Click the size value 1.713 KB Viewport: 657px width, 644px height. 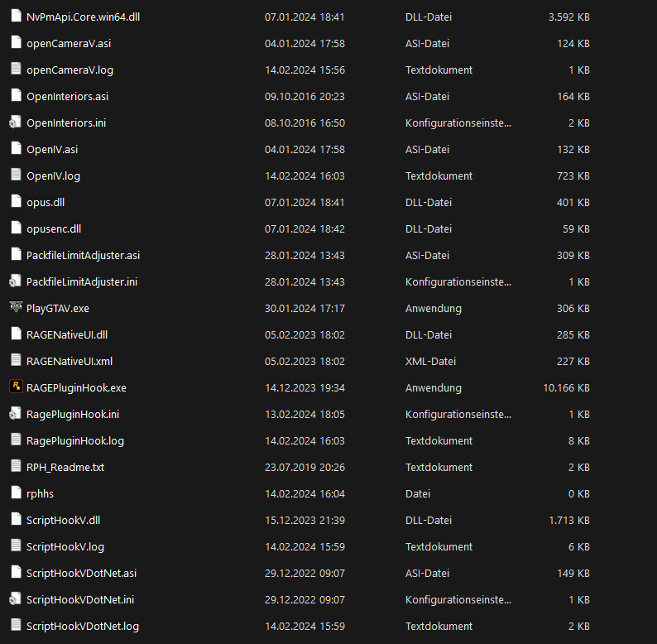pyautogui.click(x=569, y=521)
